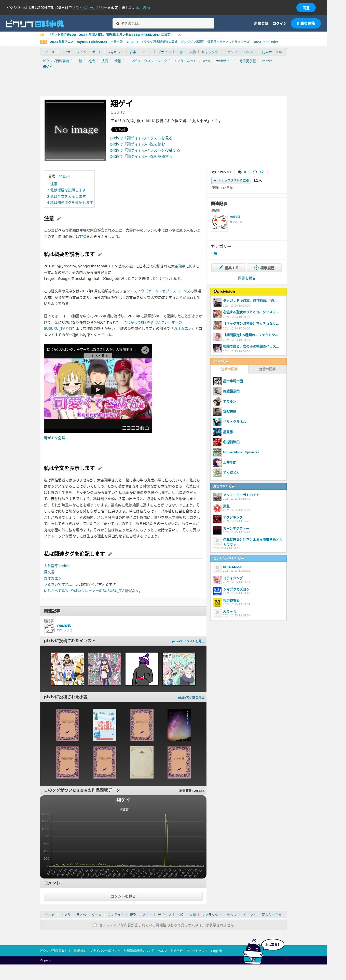Click pencil icon next to 私は全文を表示します heading
The image size is (346, 980).
100,468
